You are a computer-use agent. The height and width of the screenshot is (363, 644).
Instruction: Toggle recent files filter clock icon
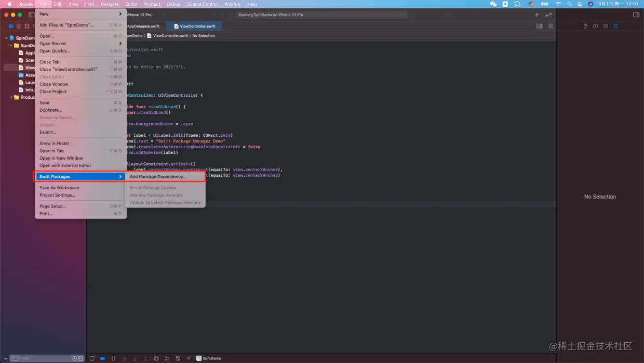tap(75, 358)
